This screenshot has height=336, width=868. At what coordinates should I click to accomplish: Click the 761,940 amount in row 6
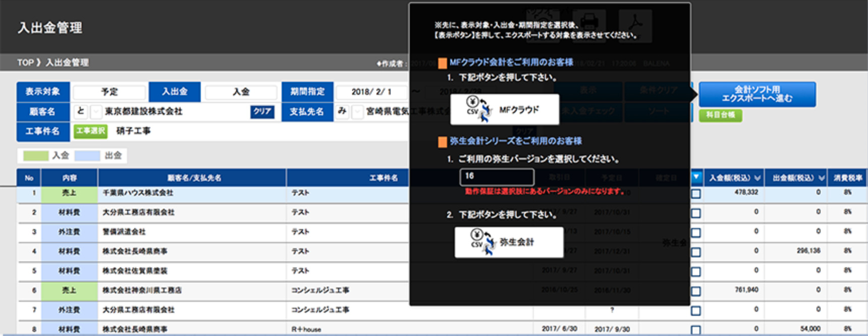746,290
